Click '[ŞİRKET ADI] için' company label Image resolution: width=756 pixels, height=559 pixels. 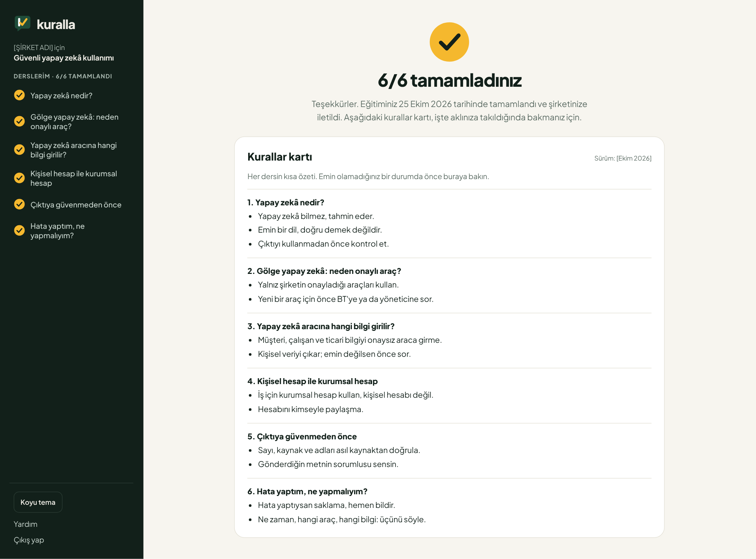point(39,48)
